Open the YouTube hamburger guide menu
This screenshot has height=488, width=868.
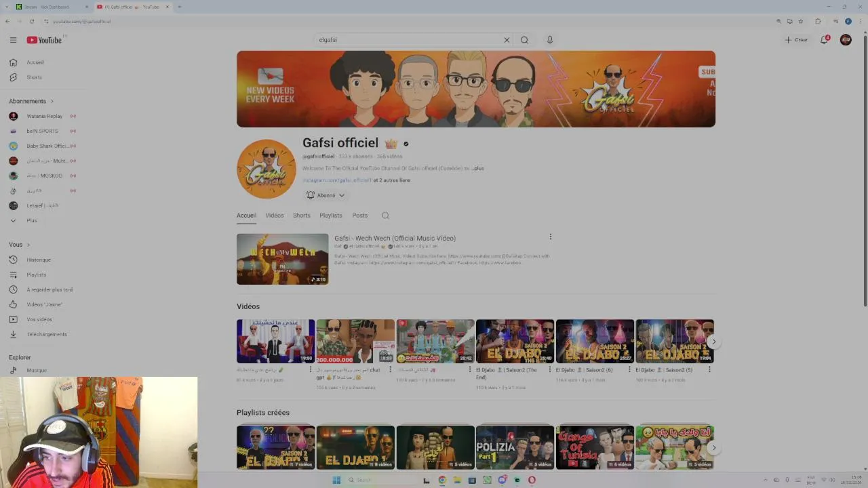coord(13,40)
